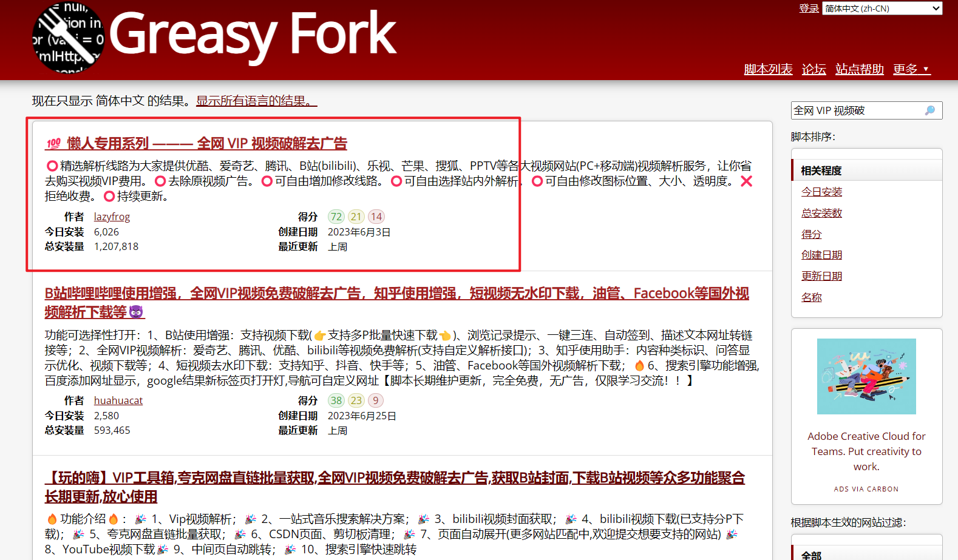The image size is (958, 560).
Task: Click the Adobe Creative Cloud ad image
Action: [x=866, y=376]
